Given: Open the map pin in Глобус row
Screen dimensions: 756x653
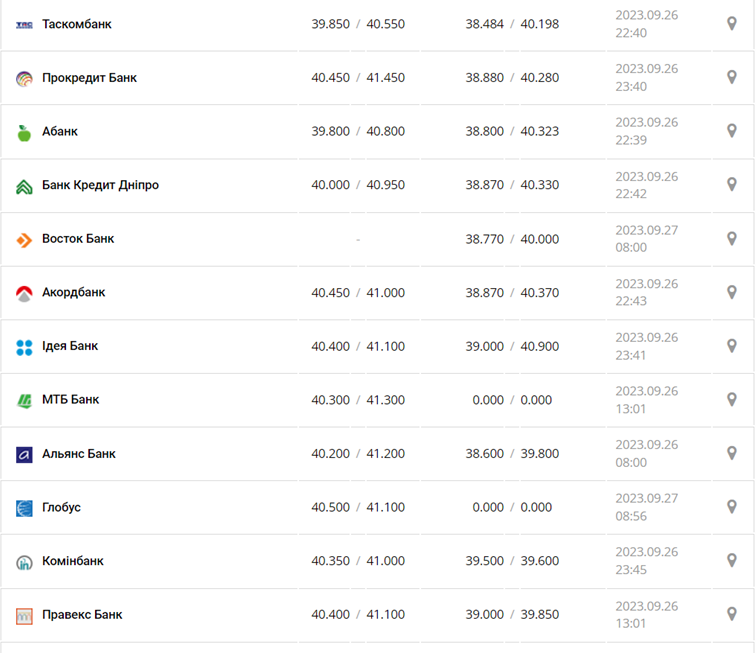Looking at the screenshot, I should click(731, 507).
